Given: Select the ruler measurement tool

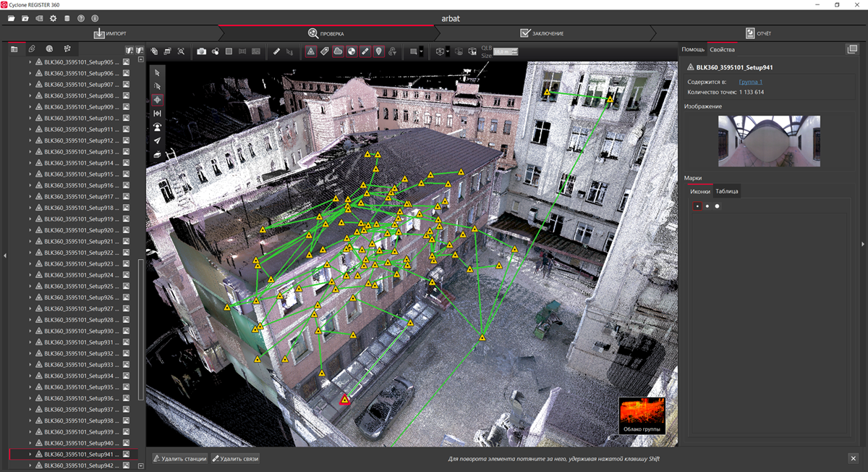Looking at the screenshot, I should point(276,51).
